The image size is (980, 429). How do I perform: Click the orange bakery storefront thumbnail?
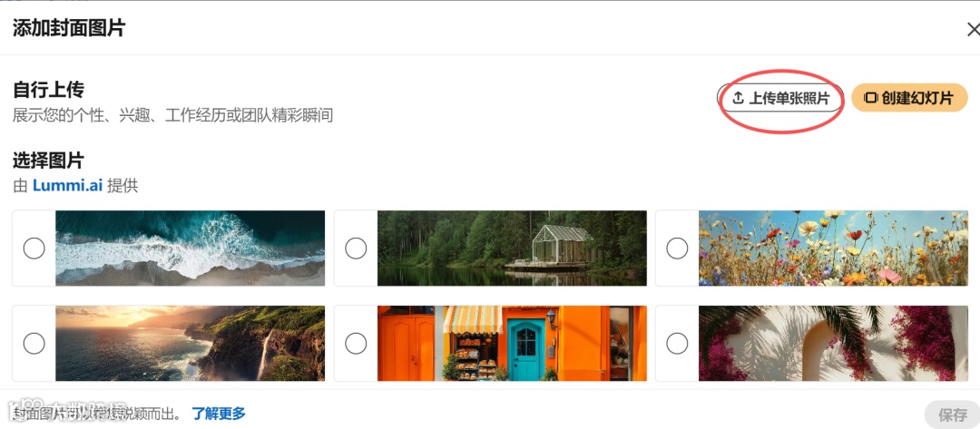[x=512, y=343]
